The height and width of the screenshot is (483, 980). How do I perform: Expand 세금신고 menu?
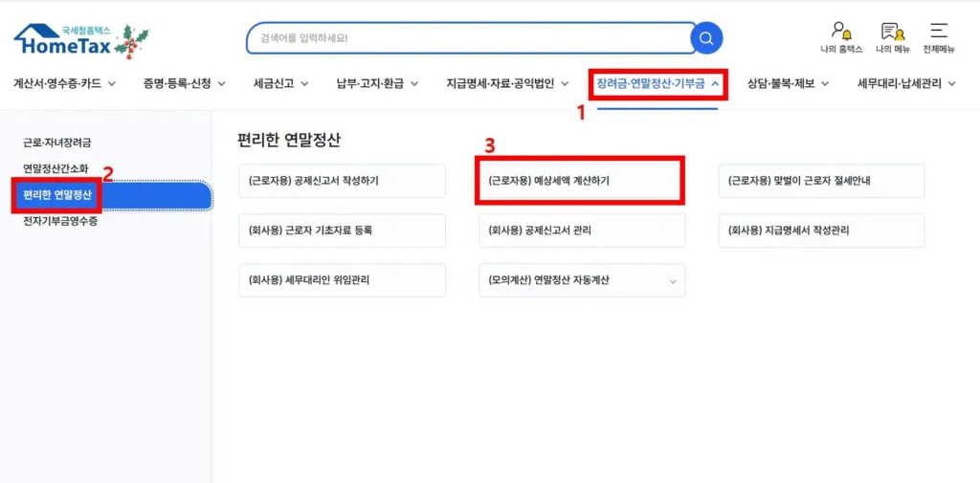(281, 83)
